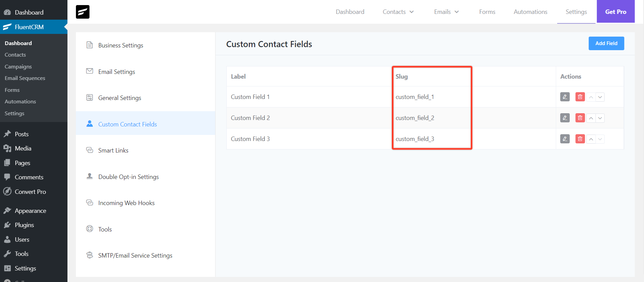Click the Comments bubble icon in sidebar
The height and width of the screenshot is (282, 644).
pos(7,177)
